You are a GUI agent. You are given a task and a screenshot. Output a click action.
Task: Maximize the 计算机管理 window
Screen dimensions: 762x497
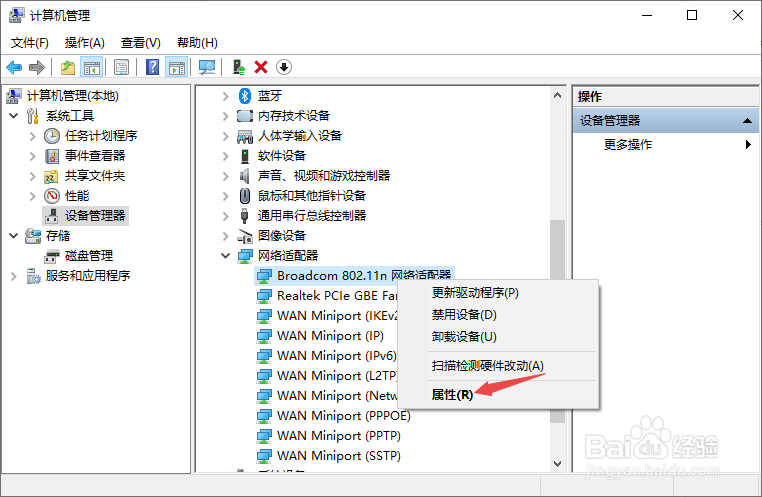[x=692, y=15]
